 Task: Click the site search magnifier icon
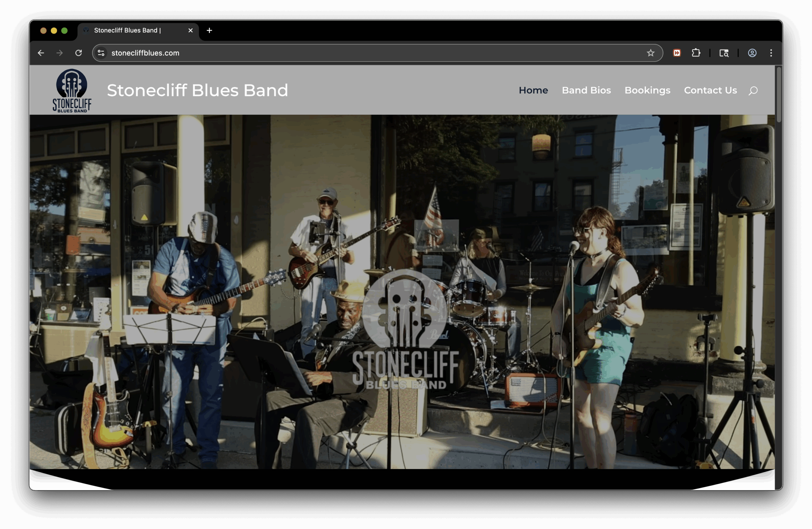tap(753, 91)
